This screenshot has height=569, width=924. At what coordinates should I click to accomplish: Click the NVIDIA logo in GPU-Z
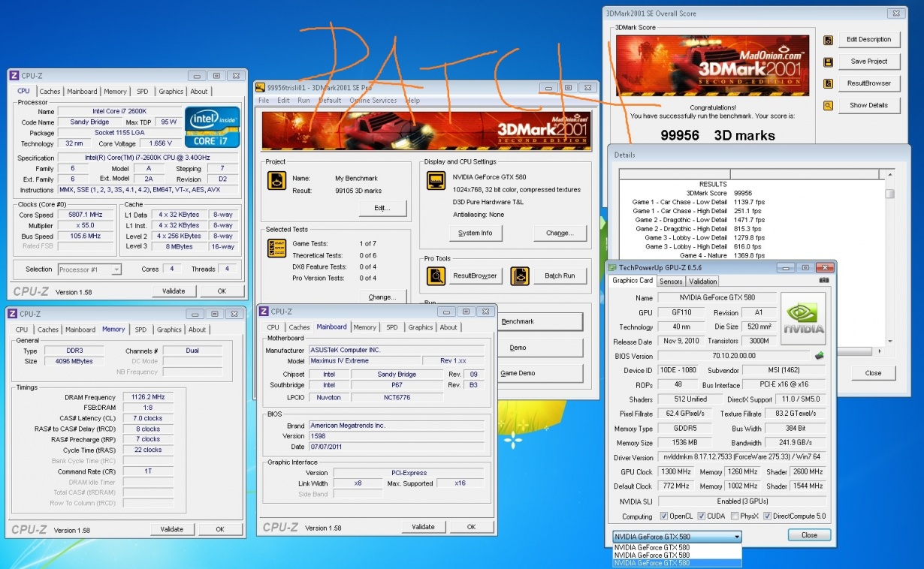(x=803, y=318)
